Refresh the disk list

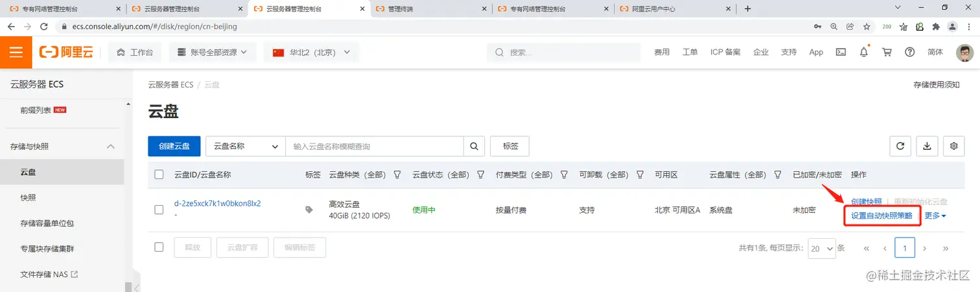point(900,146)
